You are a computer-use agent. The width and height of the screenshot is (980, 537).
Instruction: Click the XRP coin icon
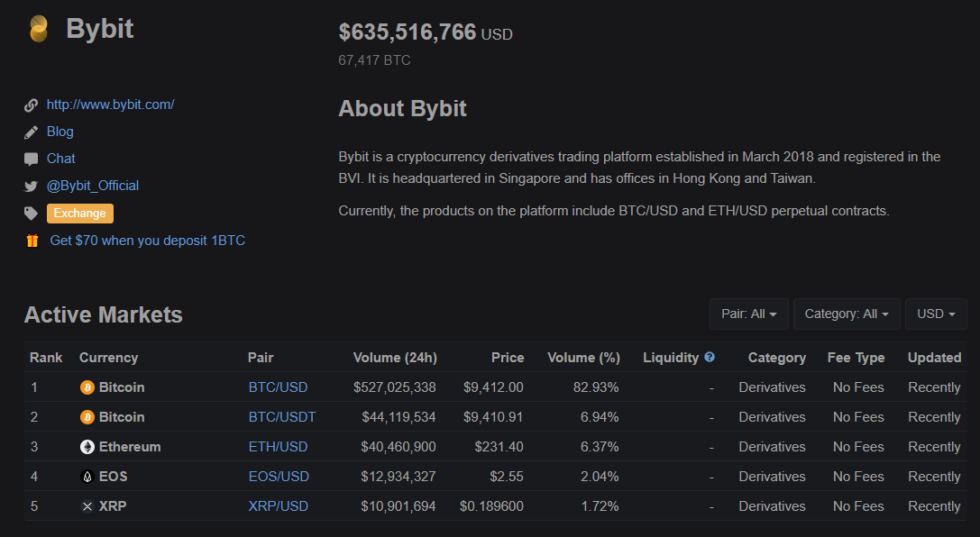coord(87,506)
